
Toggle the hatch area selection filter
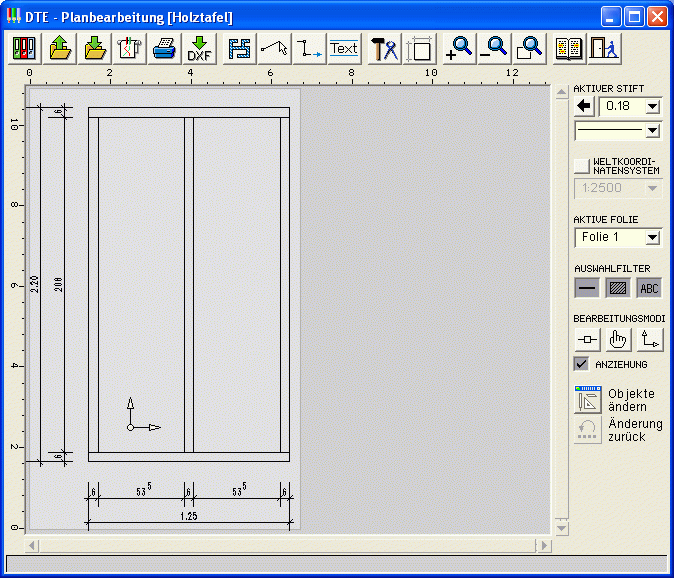click(x=619, y=289)
